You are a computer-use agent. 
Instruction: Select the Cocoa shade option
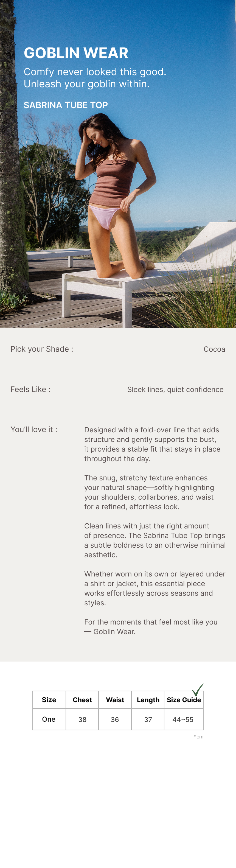coord(214,349)
